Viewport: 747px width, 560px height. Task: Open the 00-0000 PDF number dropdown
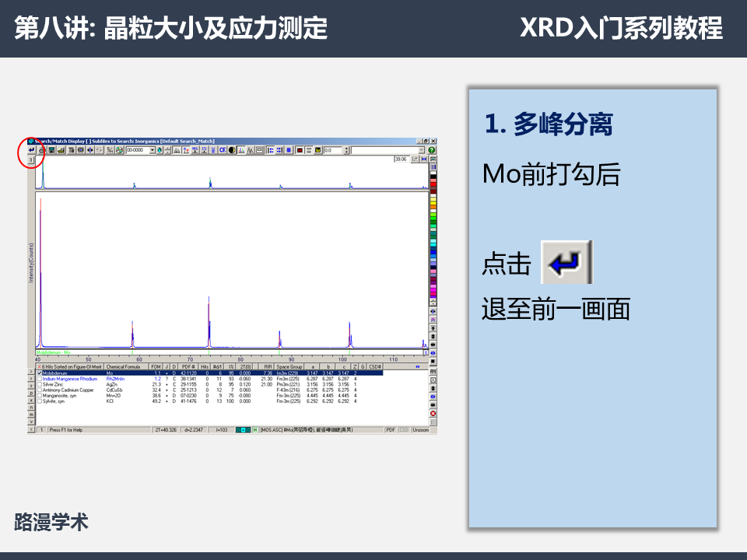click(153, 150)
